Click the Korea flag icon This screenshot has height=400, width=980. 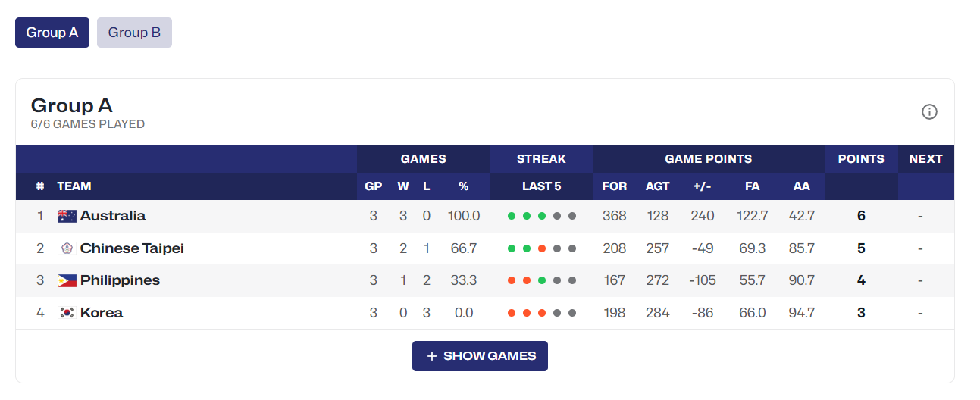click(67, 313)
